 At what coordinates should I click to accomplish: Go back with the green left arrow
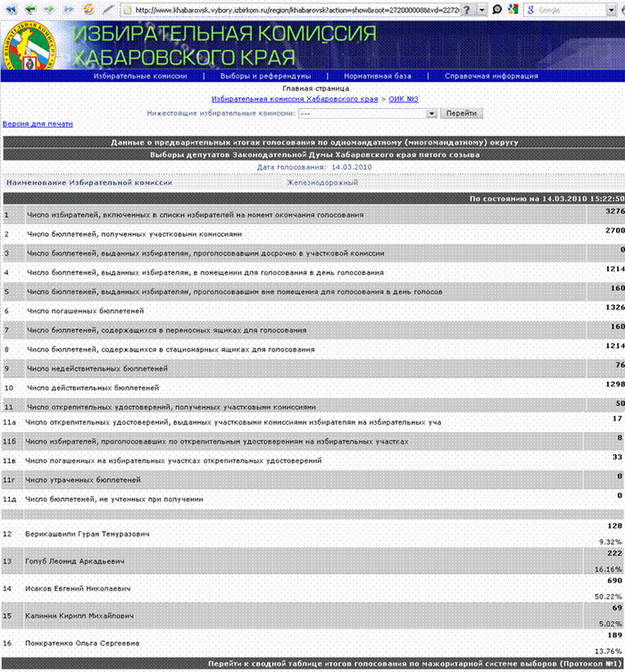click(x=30, y=9)
